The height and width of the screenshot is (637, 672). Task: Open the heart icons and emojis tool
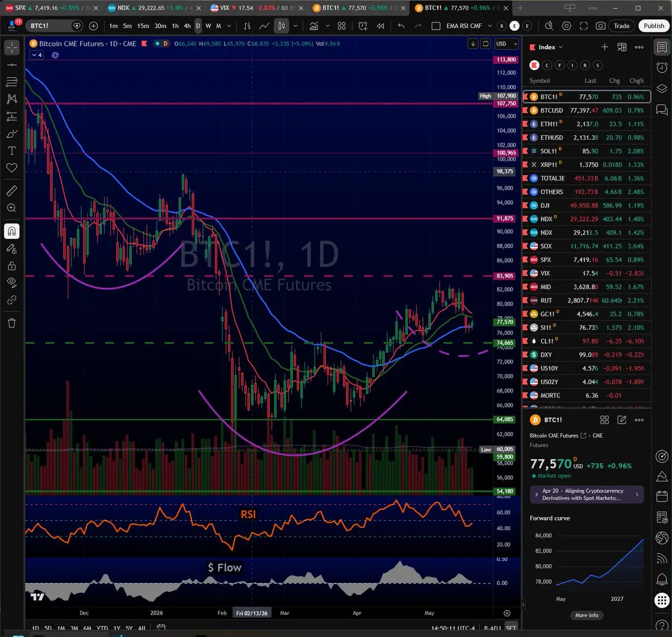pyautogui.click(x=12, y=168)
